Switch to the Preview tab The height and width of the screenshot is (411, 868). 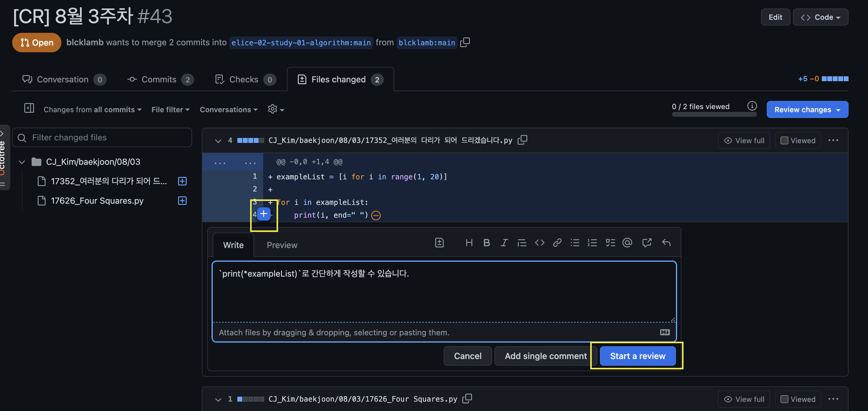(x=282, y=245)
